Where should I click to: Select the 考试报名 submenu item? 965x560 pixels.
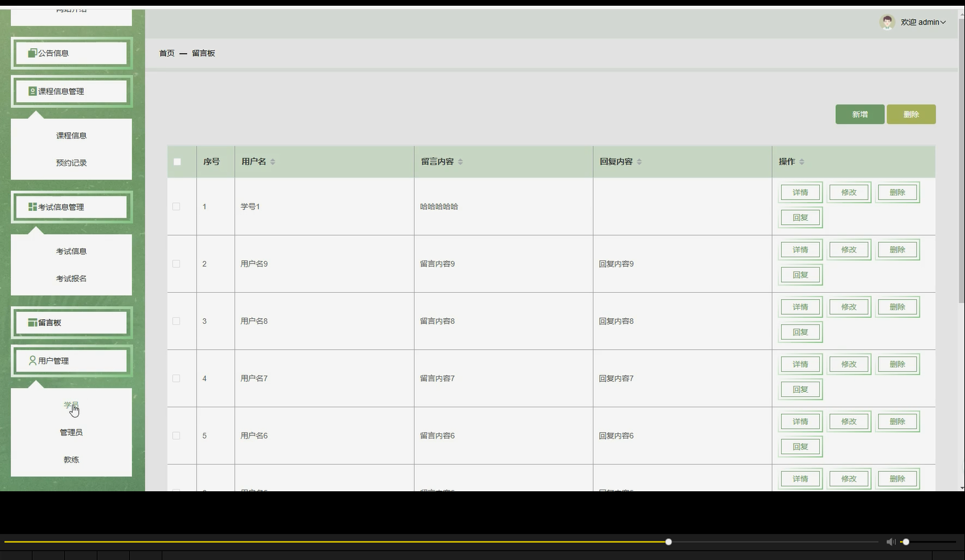(x=71, y=279)
